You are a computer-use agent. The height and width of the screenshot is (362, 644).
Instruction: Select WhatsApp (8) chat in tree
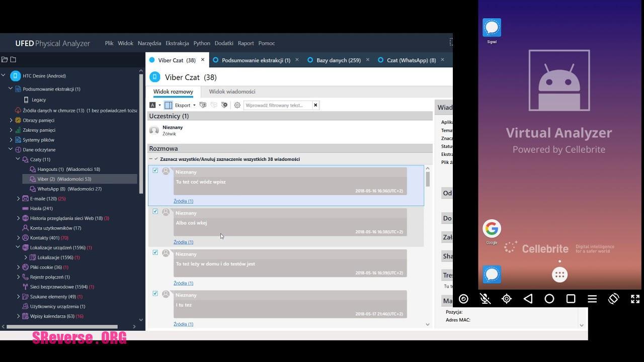69,189
